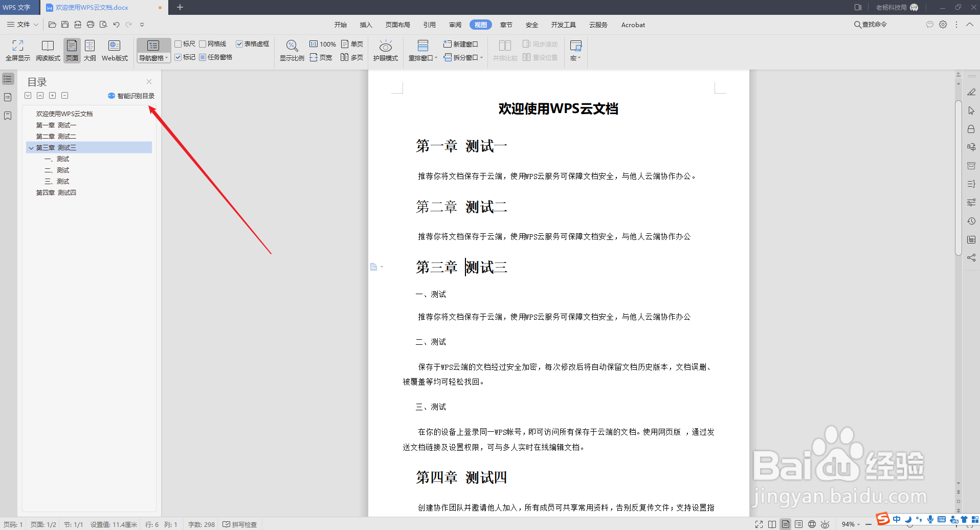This screenshot has height=530, width=980.
Task: Toggle 拼写检查 spell check in status bar
Action: click(x=240, y=524)
